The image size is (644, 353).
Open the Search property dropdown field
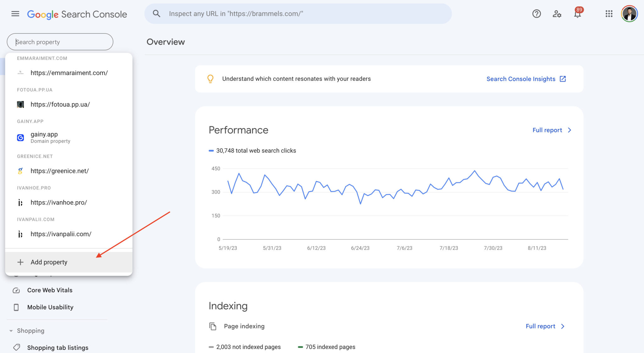tap(60, 42)
